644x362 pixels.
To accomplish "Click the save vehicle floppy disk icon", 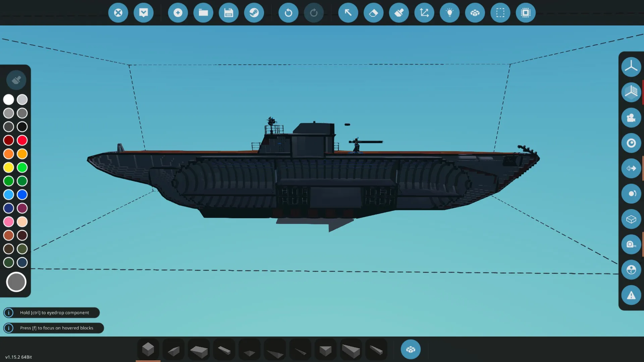I will (228, 13).
